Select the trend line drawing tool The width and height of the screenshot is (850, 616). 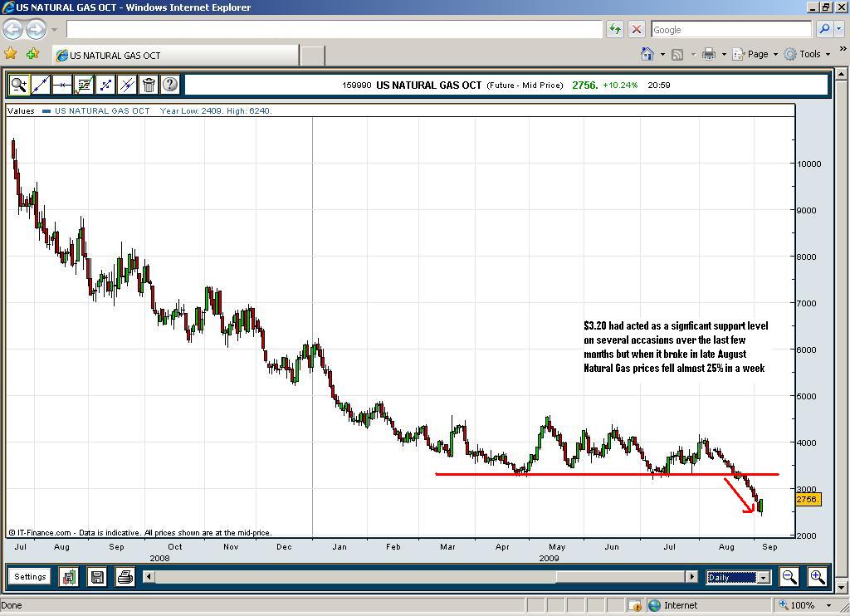click(x=41, y=85)
